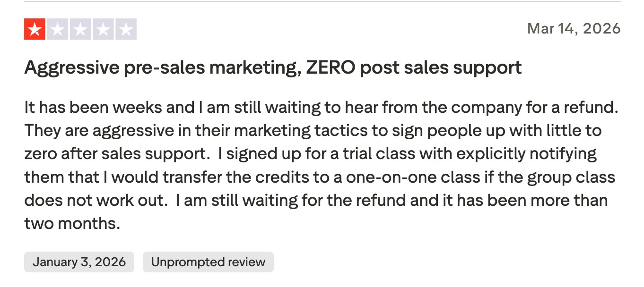Click the final words "two months."
The height and width of the screenshot is (287, 644).
click(72, 223)
